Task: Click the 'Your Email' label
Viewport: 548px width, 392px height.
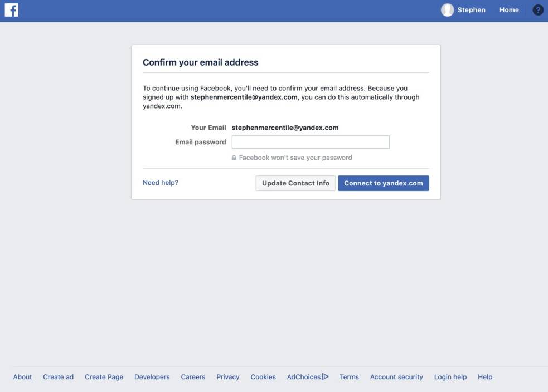Action: click(208, 128)
